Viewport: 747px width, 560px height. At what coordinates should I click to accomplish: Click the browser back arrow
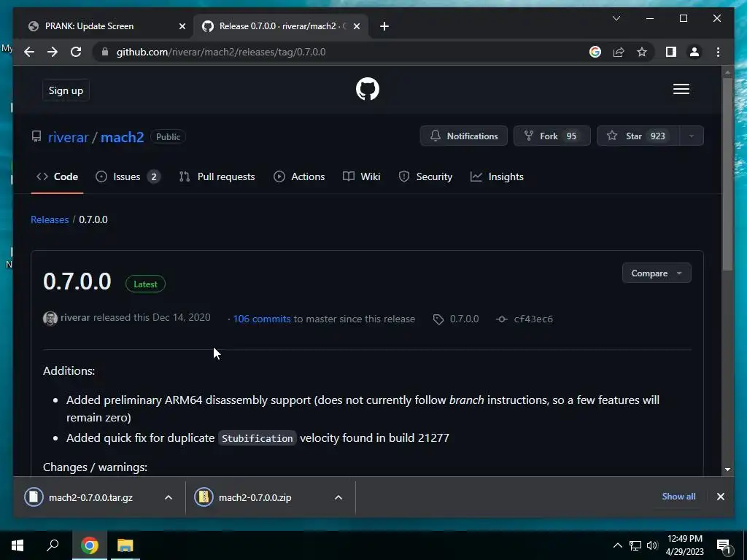[x=29, y=52]
